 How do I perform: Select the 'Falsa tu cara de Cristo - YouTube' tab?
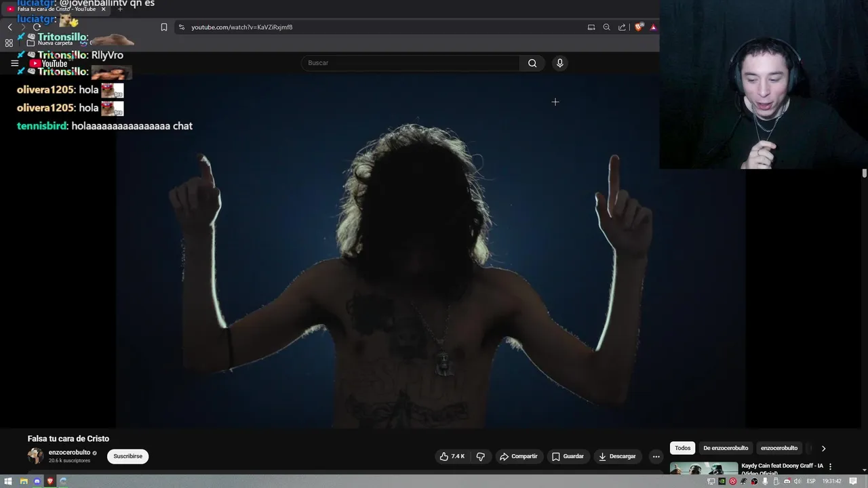tap(56, 9)
